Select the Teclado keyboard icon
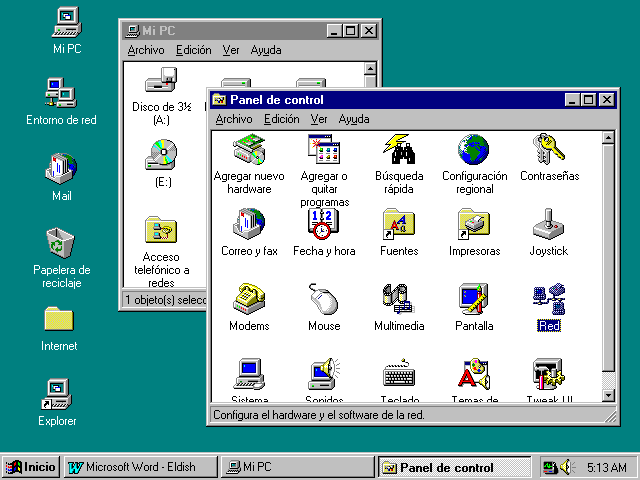This screenshot has height=480, width=640. tap(399, 374)
